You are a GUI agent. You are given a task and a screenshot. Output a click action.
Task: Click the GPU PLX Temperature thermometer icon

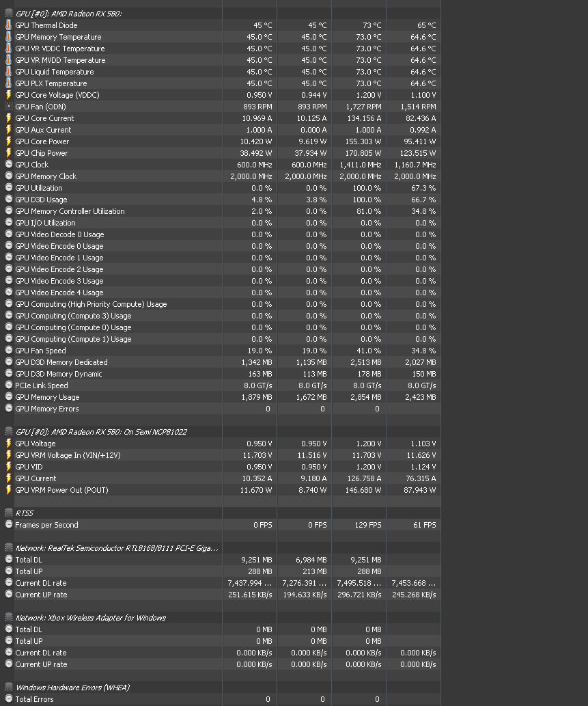point(8,83)
